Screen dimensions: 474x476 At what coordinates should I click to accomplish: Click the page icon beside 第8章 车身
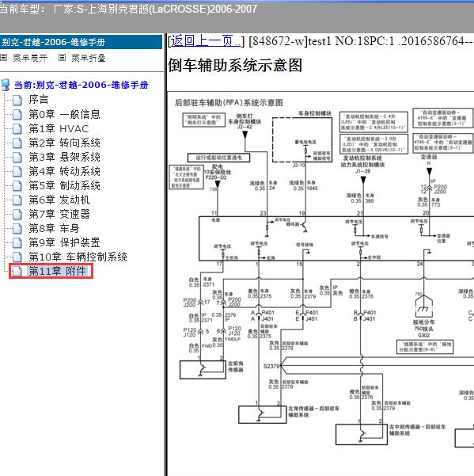pos(17,228)
